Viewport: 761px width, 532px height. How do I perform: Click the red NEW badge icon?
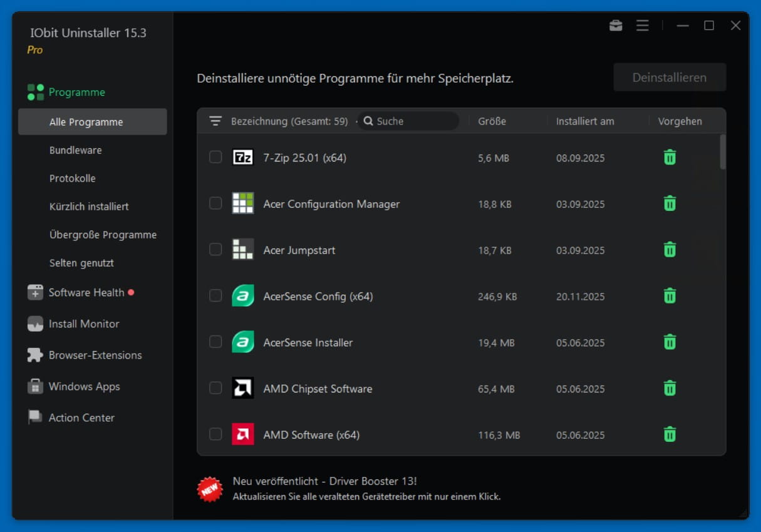coord(210,488)
